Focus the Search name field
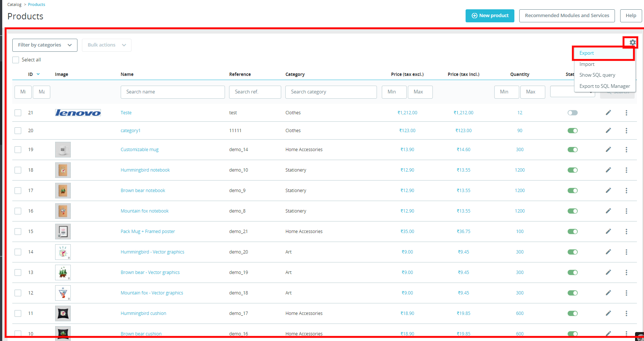 pos(173,92)
